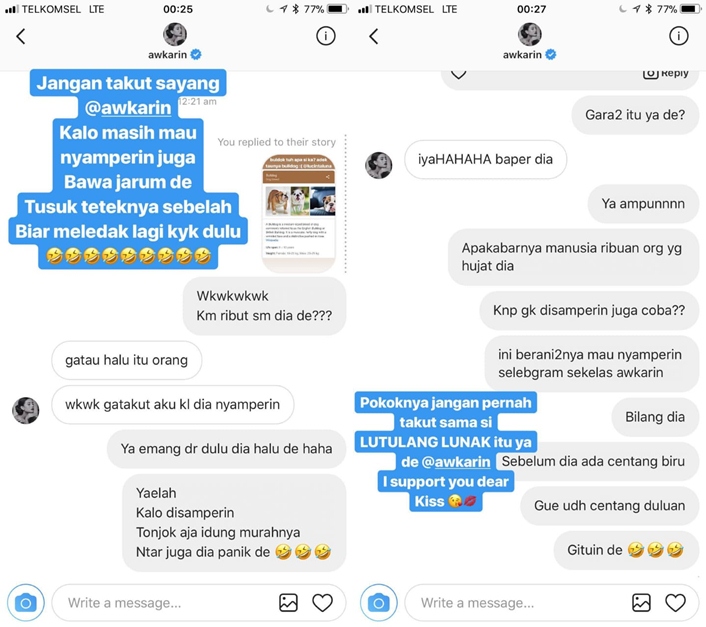Tap gallery image icon in left chat
Screen dimensions: 706x627
click(x=288, y=603)
